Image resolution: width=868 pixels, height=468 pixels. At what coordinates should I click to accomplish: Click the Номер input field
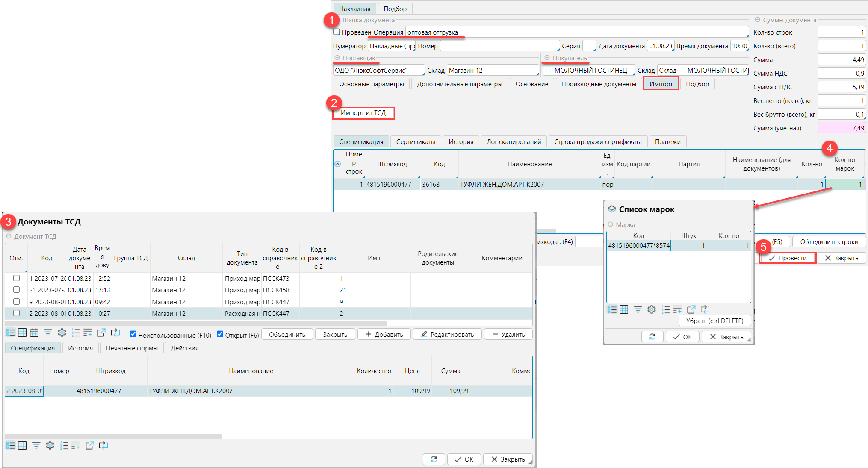click(x=499, y=46)
